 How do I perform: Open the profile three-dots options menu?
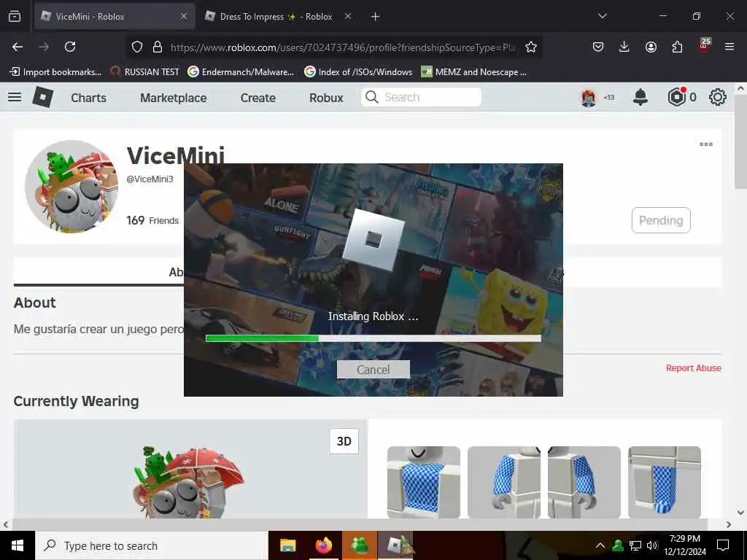706,144
